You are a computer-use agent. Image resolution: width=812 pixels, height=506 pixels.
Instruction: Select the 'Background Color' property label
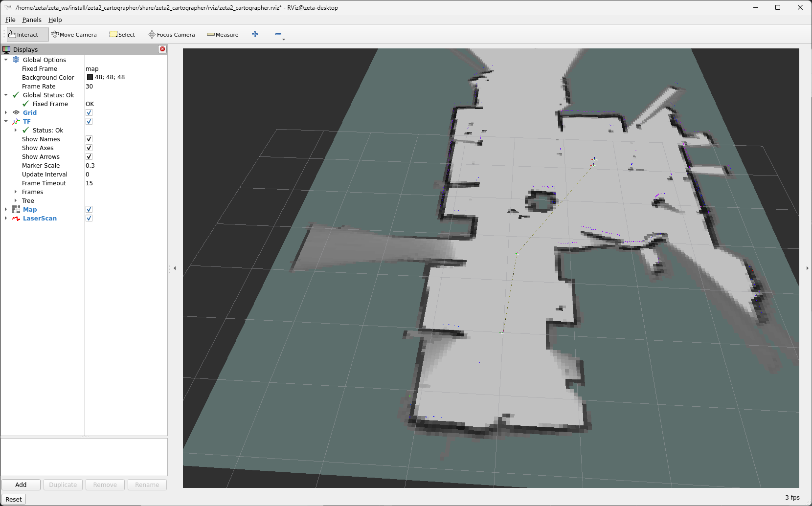(48, 77)
